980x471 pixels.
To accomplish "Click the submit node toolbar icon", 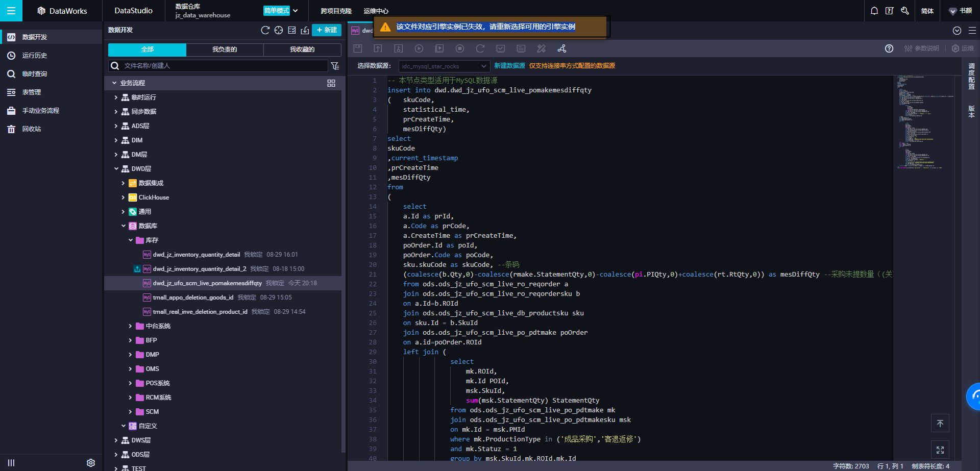I will click(378, 48).
